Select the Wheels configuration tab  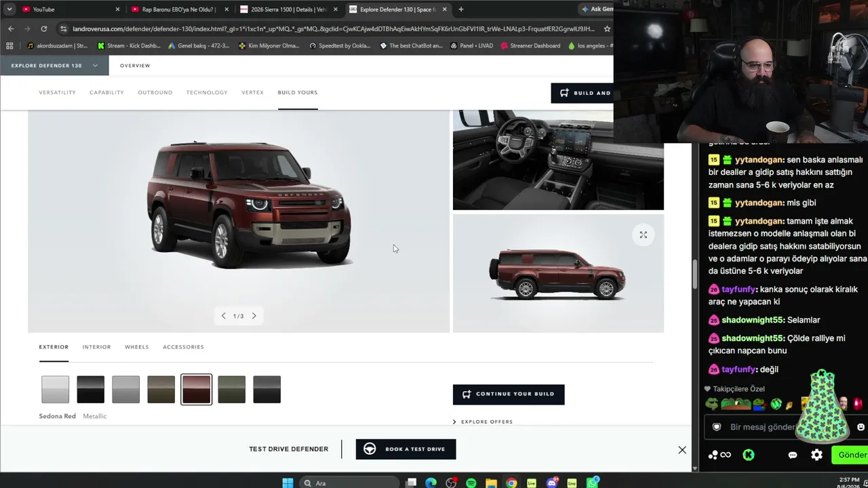pos(136,347)
